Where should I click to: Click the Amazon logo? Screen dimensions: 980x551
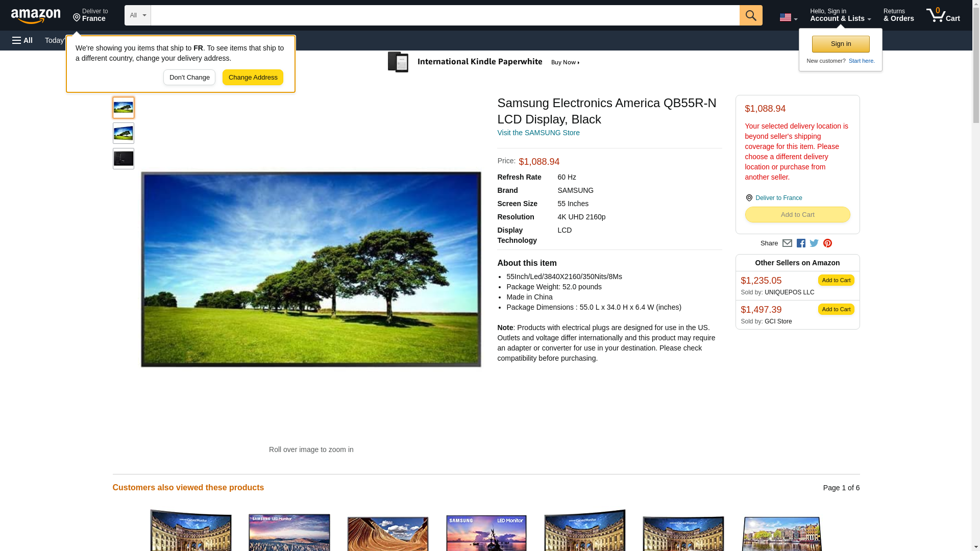pyautogui.click(x=36, y=16)
